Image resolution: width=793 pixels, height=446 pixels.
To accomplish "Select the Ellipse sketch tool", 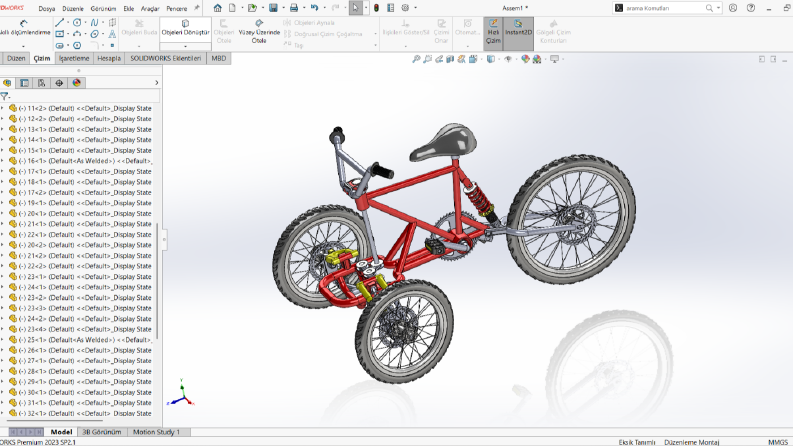I will click(95, 34).
